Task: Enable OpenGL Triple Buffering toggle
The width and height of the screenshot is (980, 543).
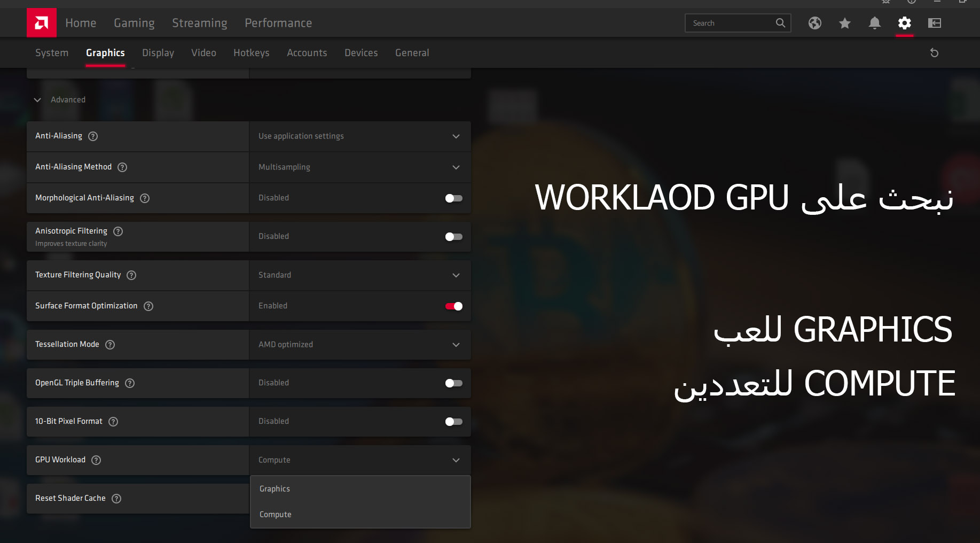Action: (453, 383)
